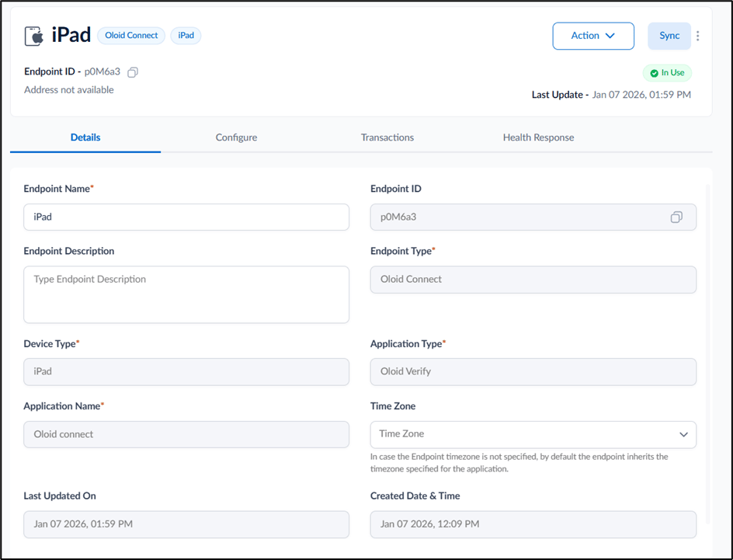This screenshot has width=733, height=560.
Task: Click the Application Type field
Action: click(x=533, y=371)
